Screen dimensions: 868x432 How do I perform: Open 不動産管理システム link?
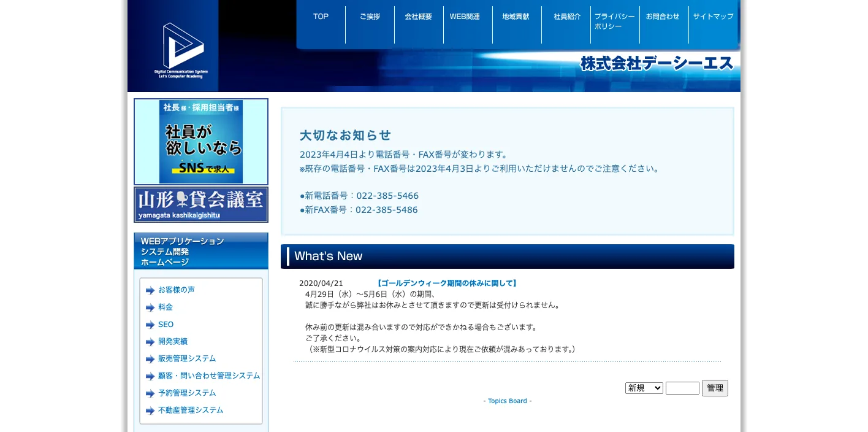tap(191, 410)
